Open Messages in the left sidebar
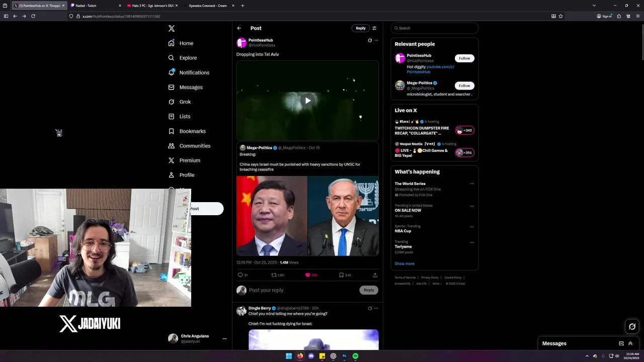Image resolution: width=644 pixels, height=362 pixels. pyautogui.click(x=186, y=87)
